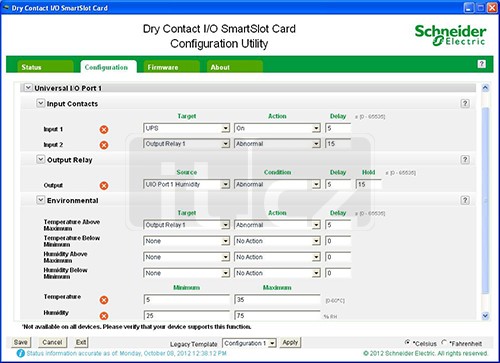Open Input 1 Action dropdown showing On
500x363 pixels.
277,128
